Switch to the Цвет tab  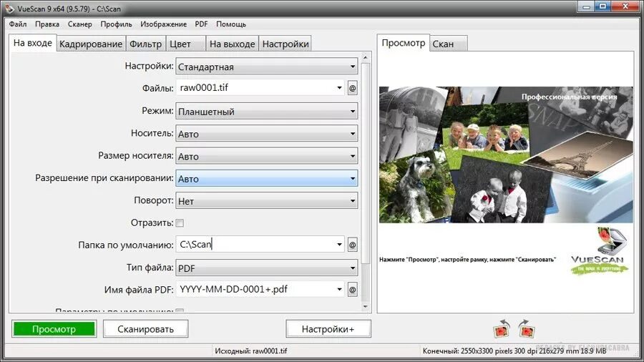[x=185, y=44]
